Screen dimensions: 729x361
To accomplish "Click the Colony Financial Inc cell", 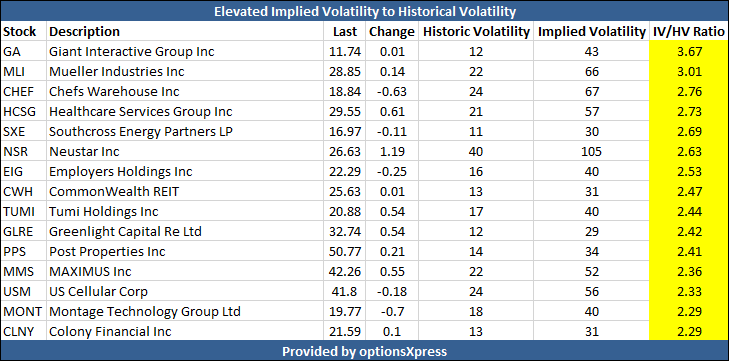I will pyautogui.click(x=185, y=331).
